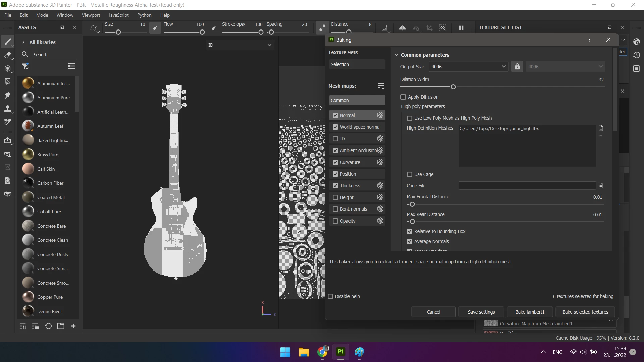Image resolution: width=644 pixels, height=362 pixels.
Task: Click Bake selected textures button
Action: pyautogui.click(x=585, y=312)
